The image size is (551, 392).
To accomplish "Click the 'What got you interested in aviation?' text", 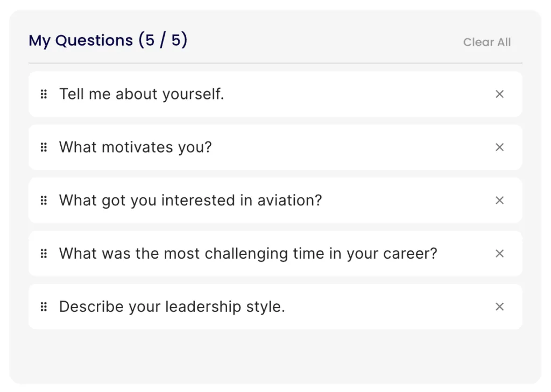I will pos(190,200).
